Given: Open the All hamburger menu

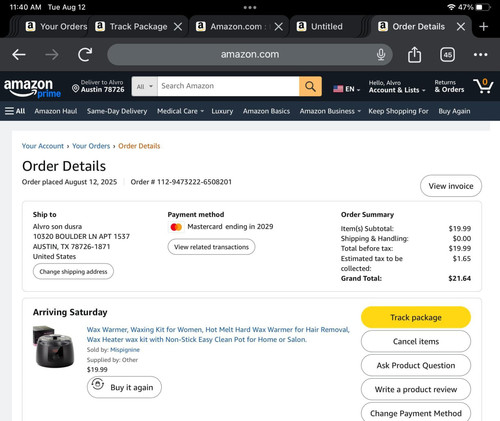Looking at the screenshot, I should pos(15,111).
